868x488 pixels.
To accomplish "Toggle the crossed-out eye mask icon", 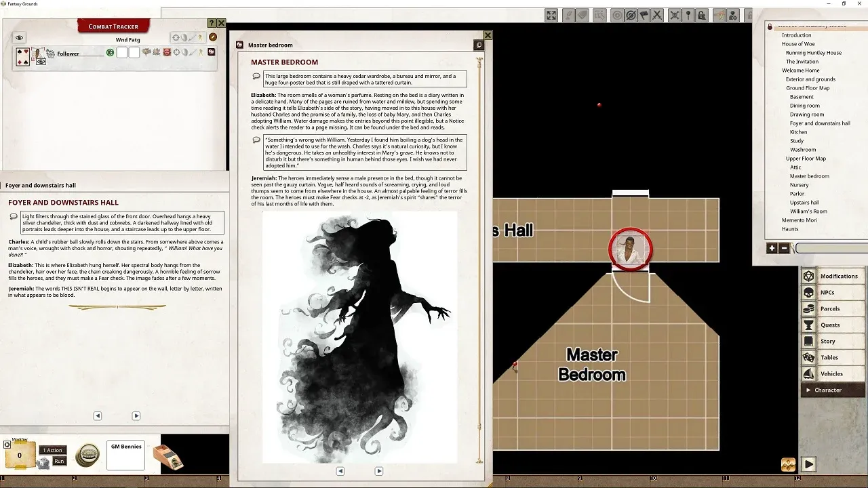I will 631,16.
